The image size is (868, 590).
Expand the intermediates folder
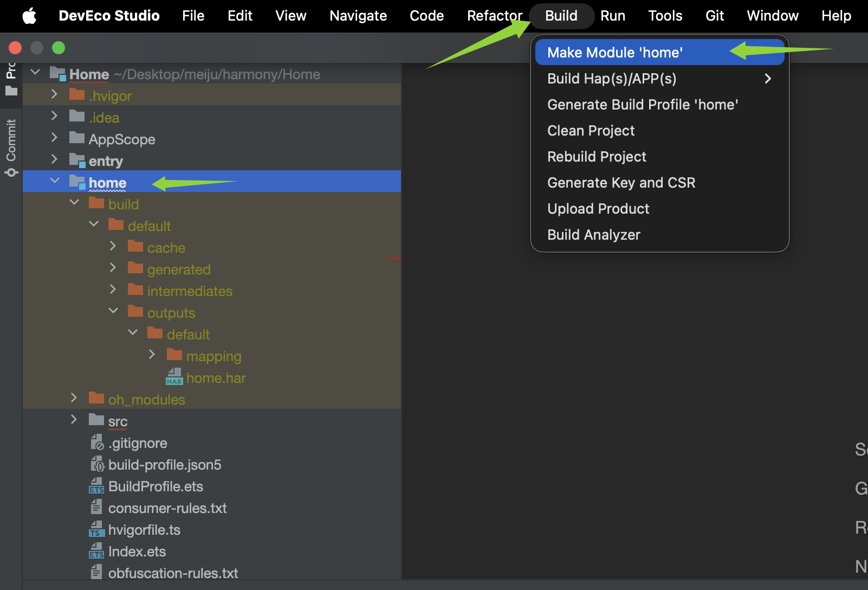click(113, 289)
